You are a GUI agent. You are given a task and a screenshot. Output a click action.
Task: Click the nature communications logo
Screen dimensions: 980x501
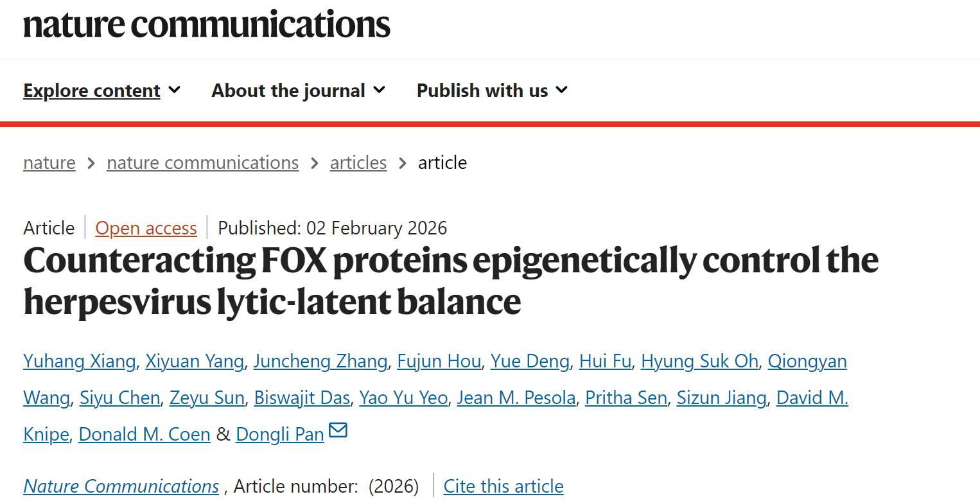[207, 24]
